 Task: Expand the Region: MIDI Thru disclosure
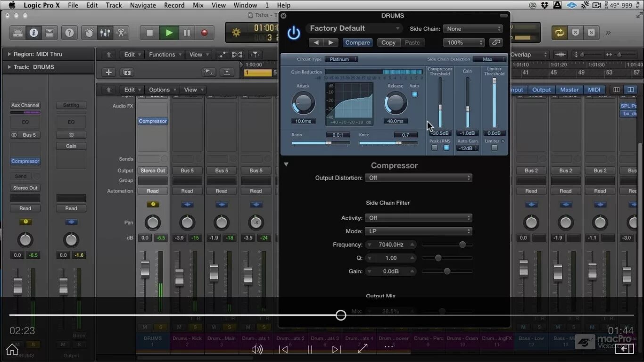pos(9,54)
